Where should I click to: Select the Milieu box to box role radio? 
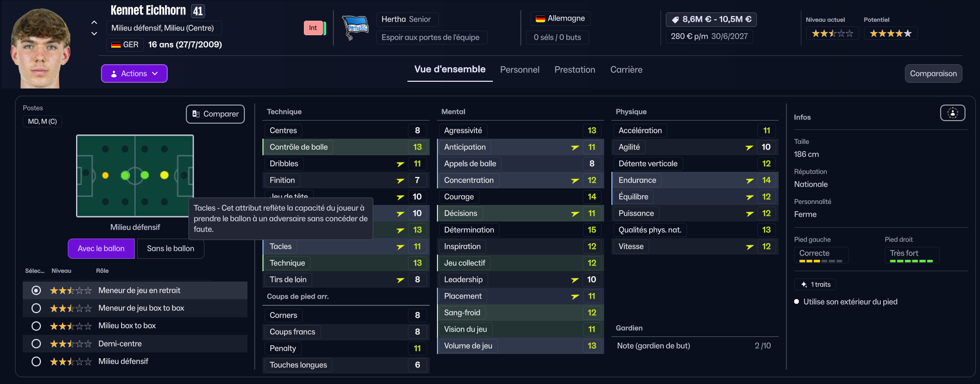tap(36, 326)
